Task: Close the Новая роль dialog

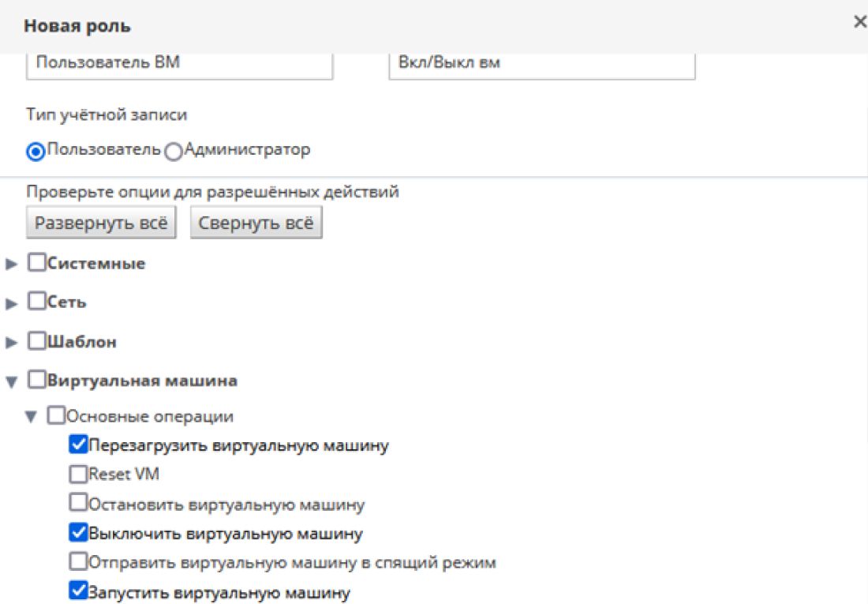Action: pyautogui.click(x=859, y=22)
